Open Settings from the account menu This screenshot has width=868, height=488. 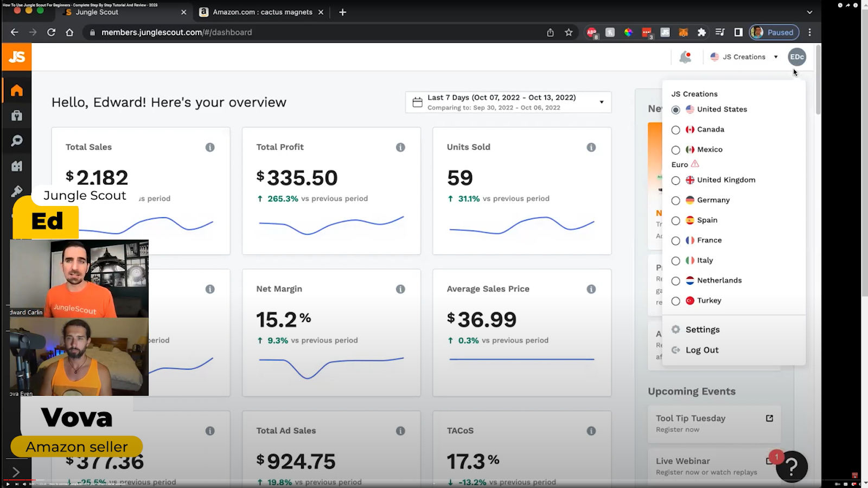(x=702, y=330)
